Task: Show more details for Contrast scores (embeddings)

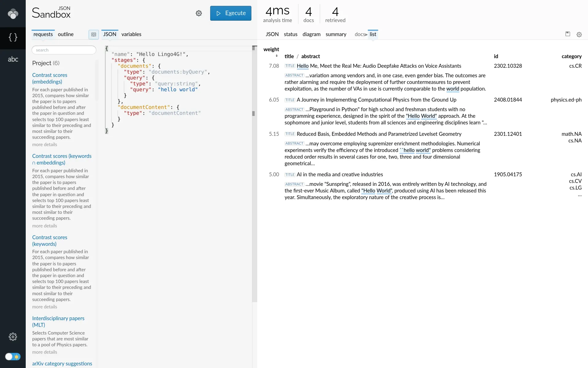Action: 45,145
